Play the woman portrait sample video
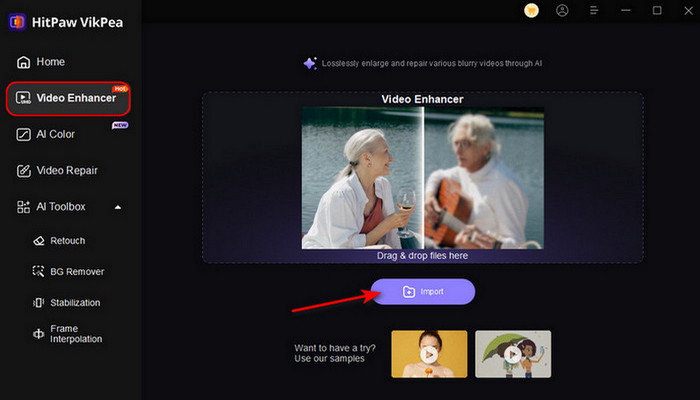This screenshot has height=400, width=700. [429, 354]
